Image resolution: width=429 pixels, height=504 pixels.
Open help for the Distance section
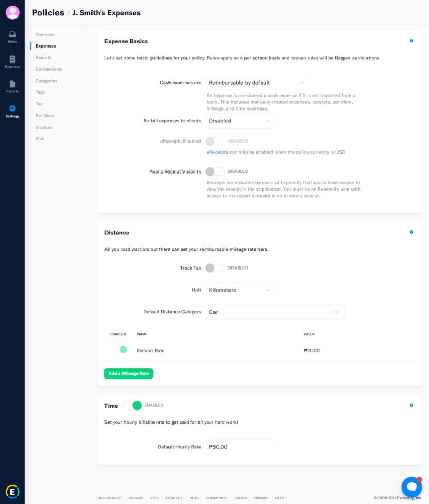(x=411, y=232)
